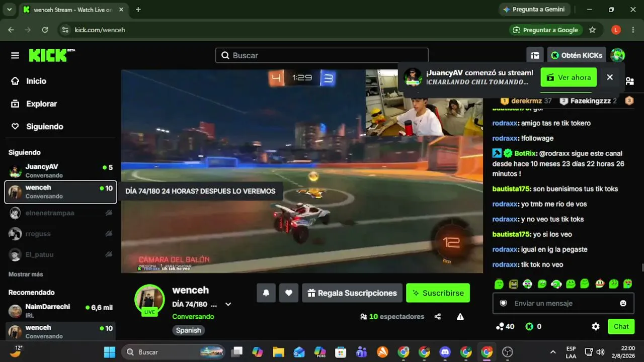
Task: Click the Ver ahora notification button
Action: coord(569,77)
